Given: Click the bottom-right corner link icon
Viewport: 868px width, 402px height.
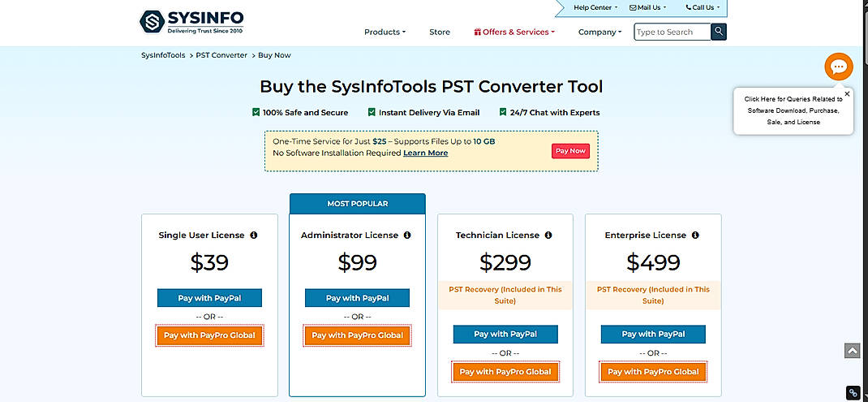Looking at the screenshot, I should point(853,392).
